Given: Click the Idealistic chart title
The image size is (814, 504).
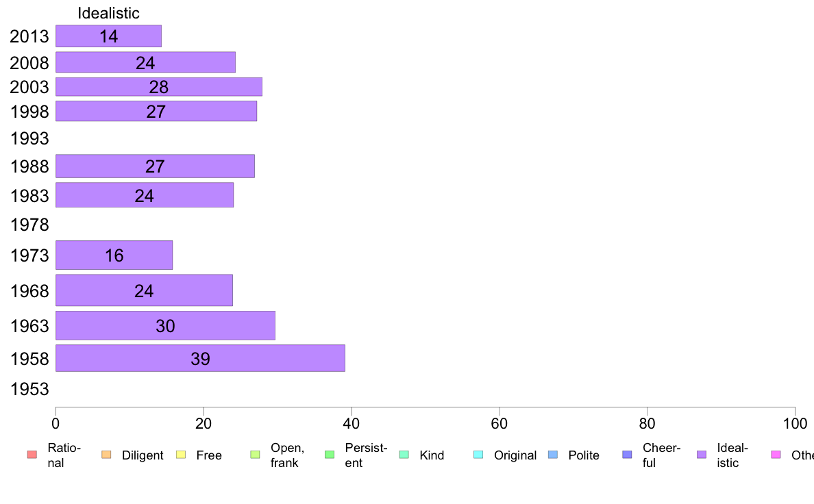Looking at the screenshot, I should point(108,13).
